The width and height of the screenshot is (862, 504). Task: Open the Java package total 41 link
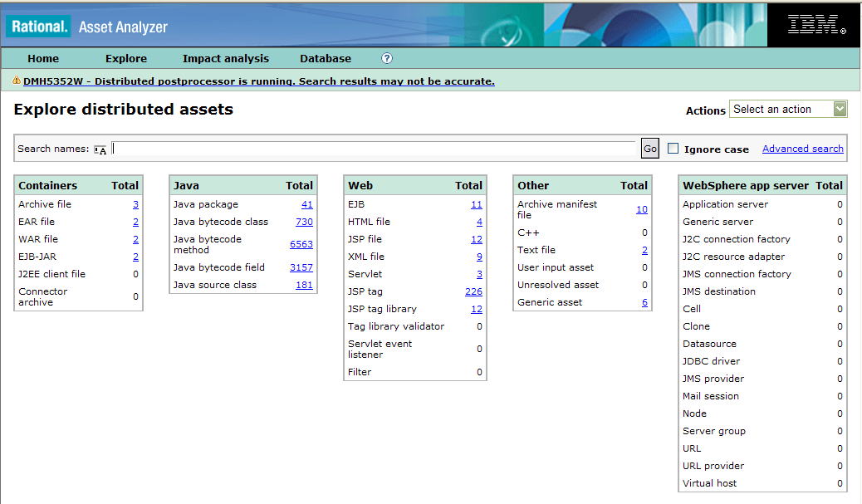(307, 204)
